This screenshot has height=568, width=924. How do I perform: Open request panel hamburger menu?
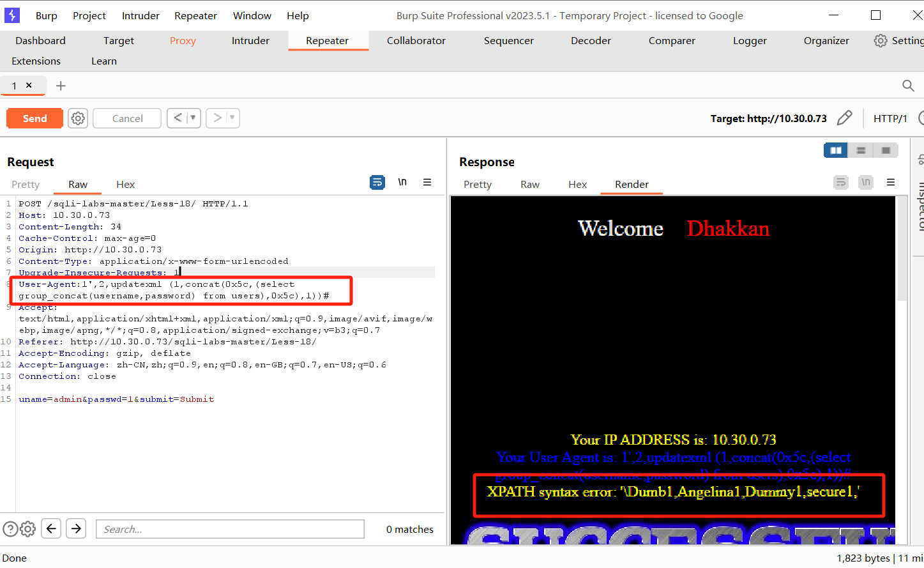click(427, 182)
